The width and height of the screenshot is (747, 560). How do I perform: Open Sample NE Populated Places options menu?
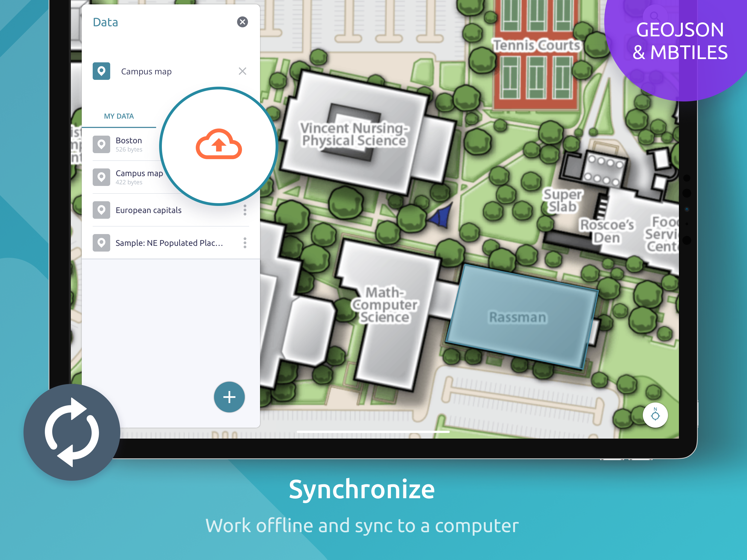[x=245, y=243]
